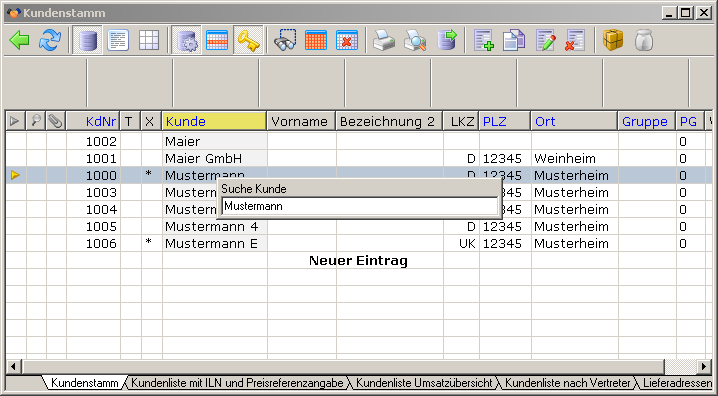Open database settings gear icon
This screenshot has width=718, height=396.
(x=186, y=40)
